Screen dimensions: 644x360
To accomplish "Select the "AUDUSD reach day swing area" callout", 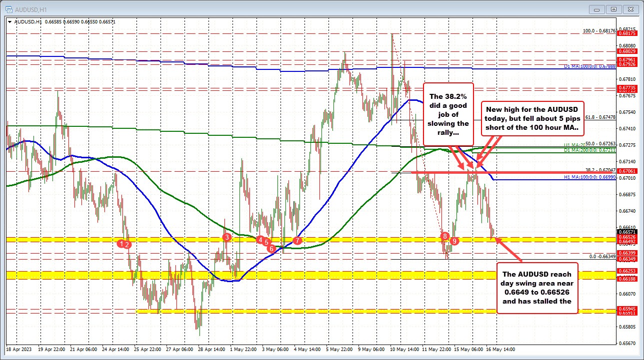I will click(x=537, y=288).
